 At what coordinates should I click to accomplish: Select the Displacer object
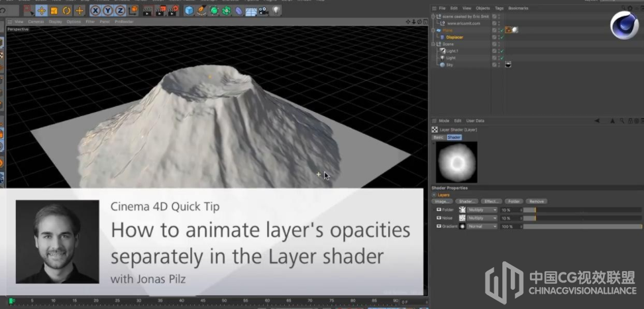click(455, 37)
